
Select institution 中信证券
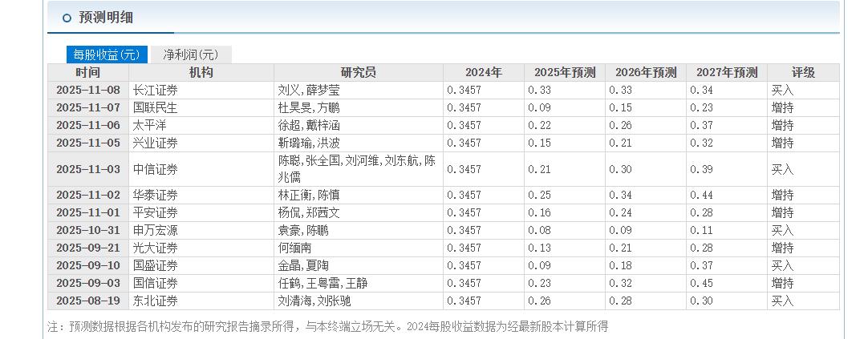click(x=156, y=169)
